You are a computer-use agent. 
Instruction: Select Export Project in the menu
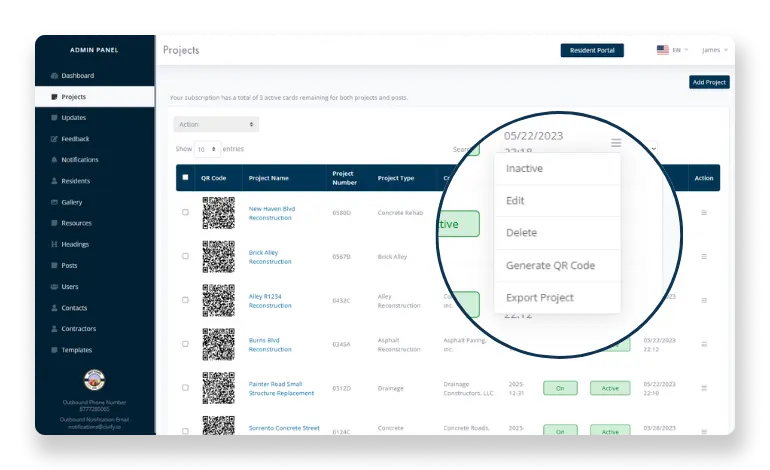click(x=540, y=297)
